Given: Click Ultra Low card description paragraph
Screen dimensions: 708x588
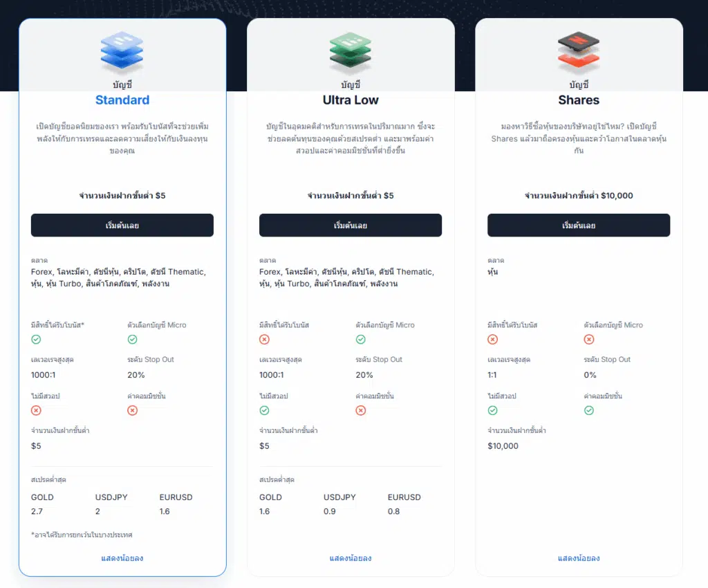Looking at the screenshot, I should [x=351, y=138].
